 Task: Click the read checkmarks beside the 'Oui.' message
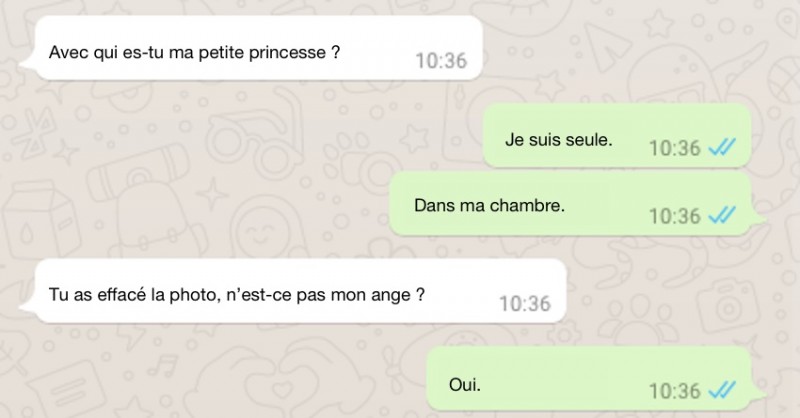tap(722, 391)
